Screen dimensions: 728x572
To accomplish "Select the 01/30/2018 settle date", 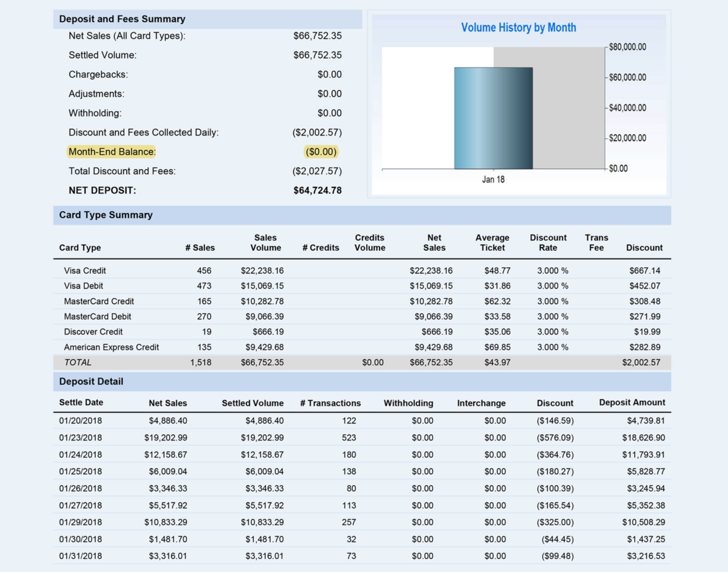I will click(x=81, y=539).
